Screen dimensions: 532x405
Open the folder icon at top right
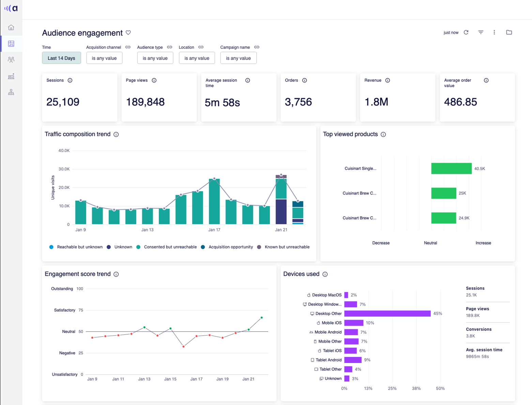pyautogui.click(x=509, y=32)
